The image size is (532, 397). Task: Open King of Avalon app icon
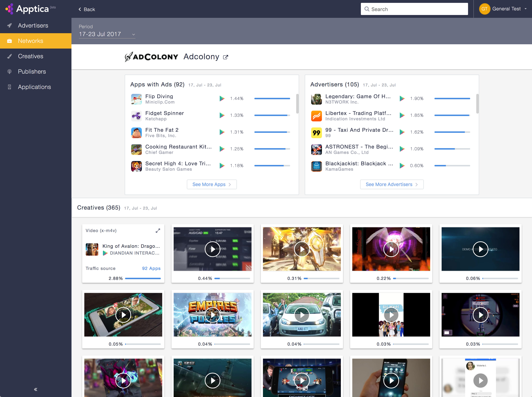coord(92,249)
